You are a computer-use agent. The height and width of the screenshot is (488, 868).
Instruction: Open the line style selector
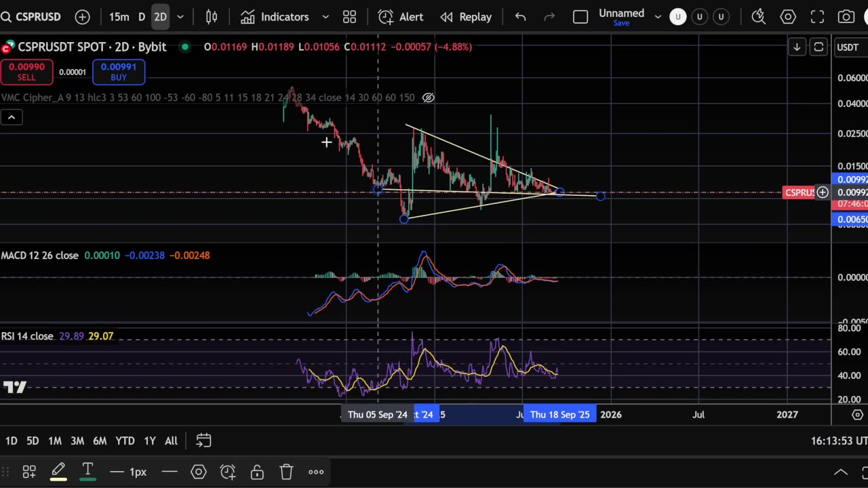coord(170,472)
